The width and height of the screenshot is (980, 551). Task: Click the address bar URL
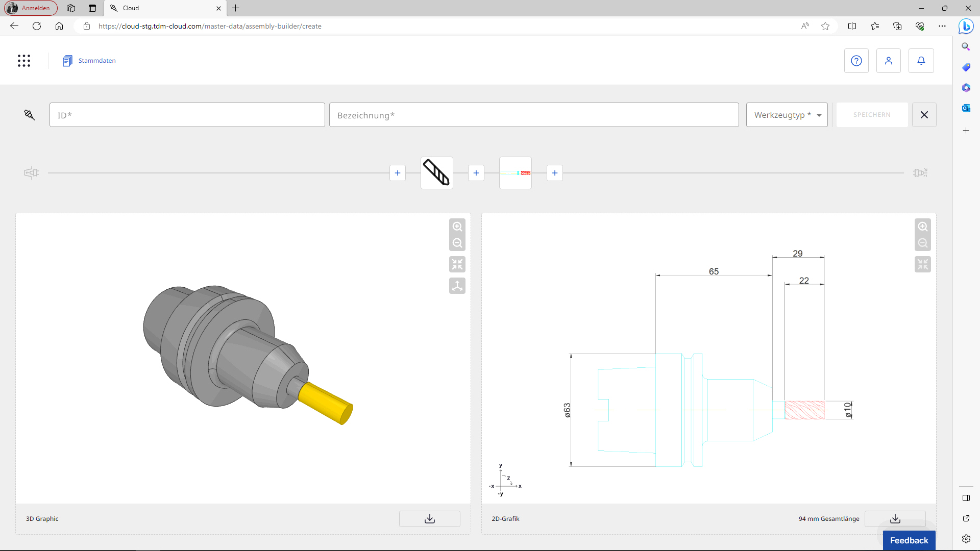[x=210, y=26]
